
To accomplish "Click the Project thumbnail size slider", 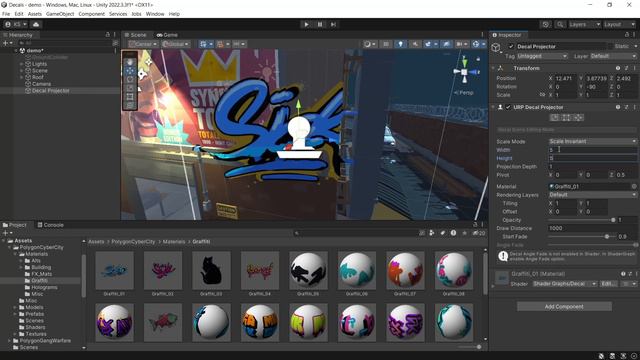I will click(469, 347).
